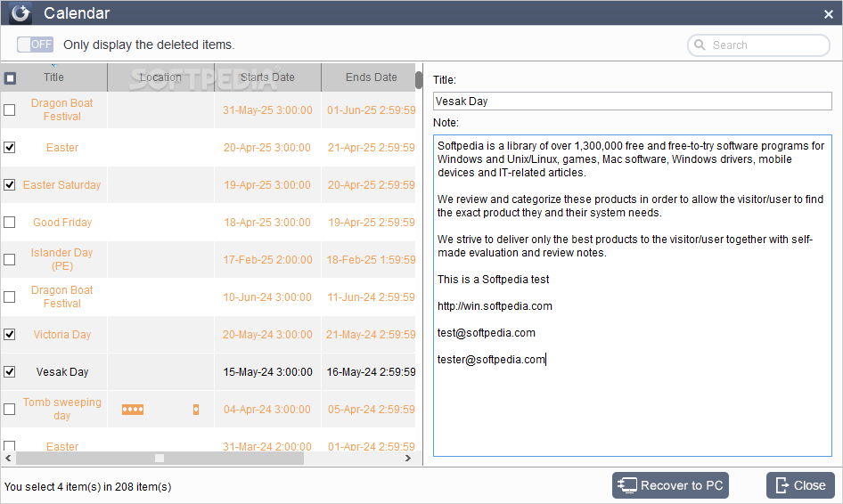This screenshot has width=843, height=504.
Task: Click the Close button at bottom right
Action: 800,485
